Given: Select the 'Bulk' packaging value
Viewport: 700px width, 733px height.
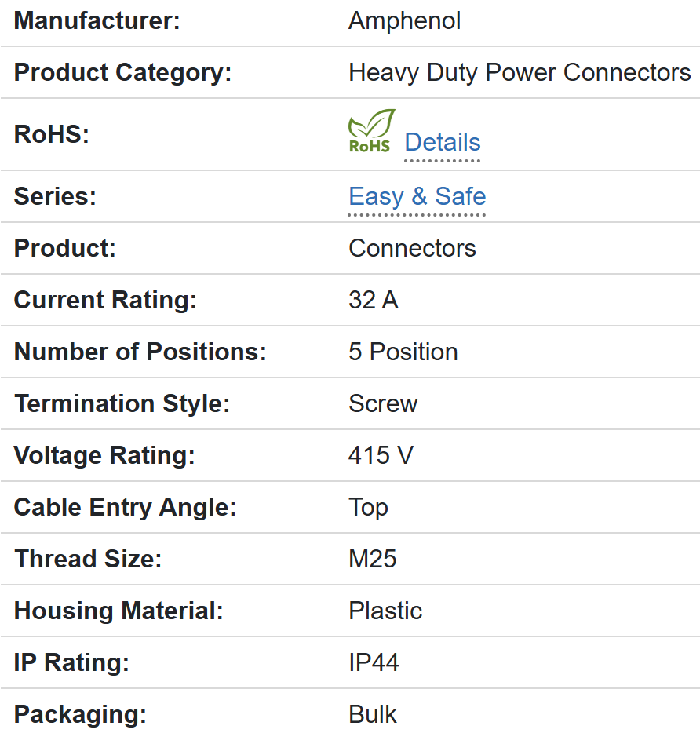Looking at the screenshot, I should pos(372,714).
